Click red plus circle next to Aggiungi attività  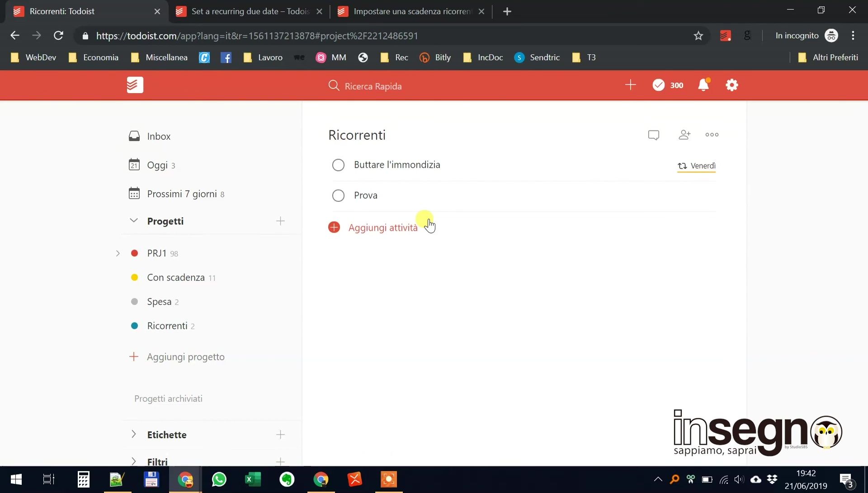tap(334, 227)
